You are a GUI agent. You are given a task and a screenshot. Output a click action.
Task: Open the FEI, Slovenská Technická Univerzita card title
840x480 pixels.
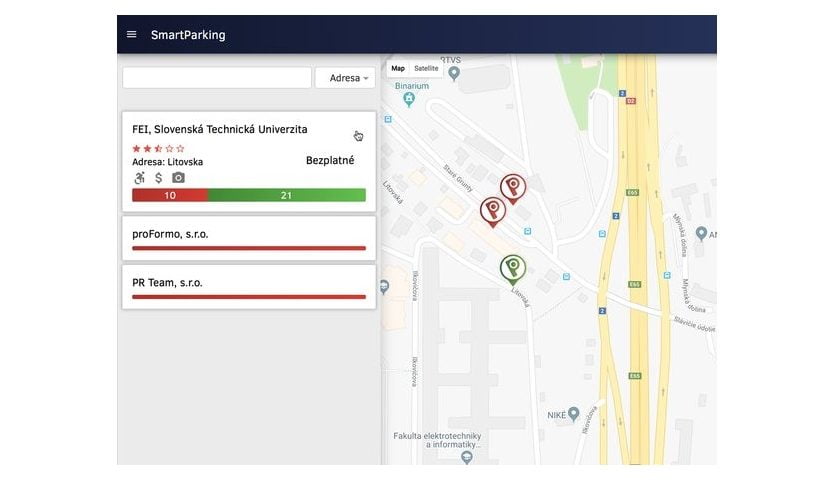(220, 130)
